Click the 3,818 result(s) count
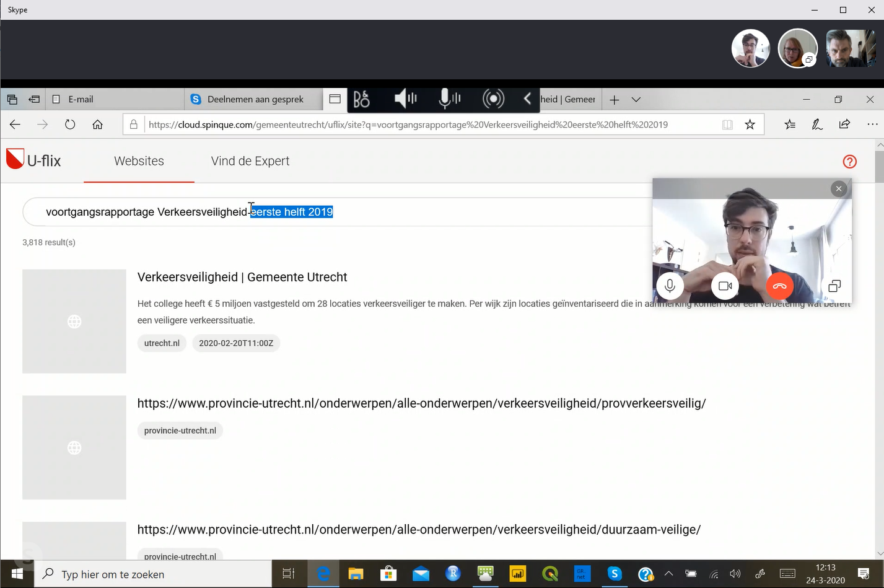 [49, 242]
